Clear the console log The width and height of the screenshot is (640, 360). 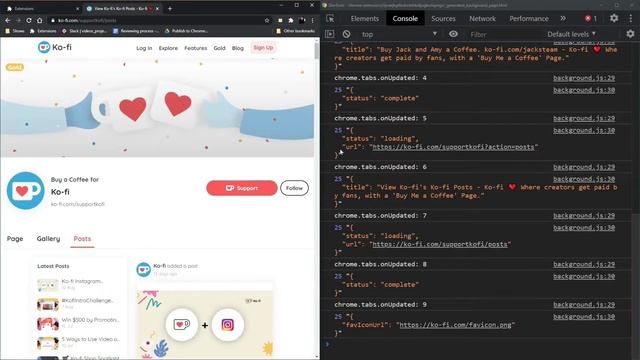click(346, 34)
